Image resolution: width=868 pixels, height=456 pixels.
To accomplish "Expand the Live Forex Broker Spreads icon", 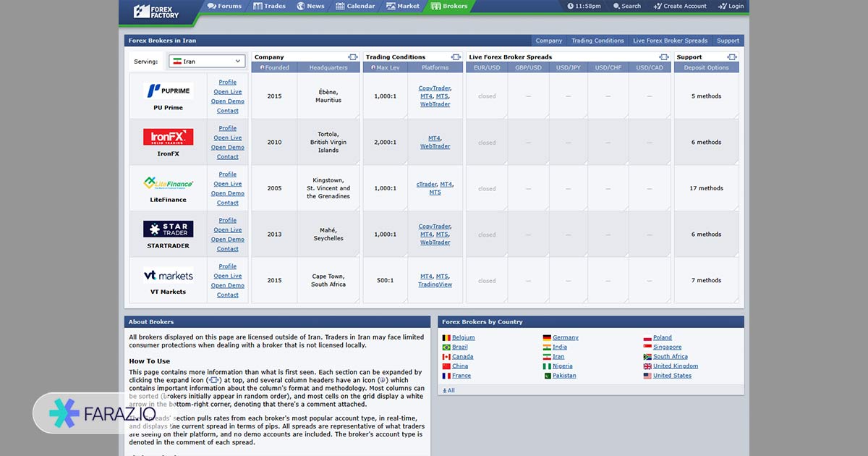I will (664, 57).
